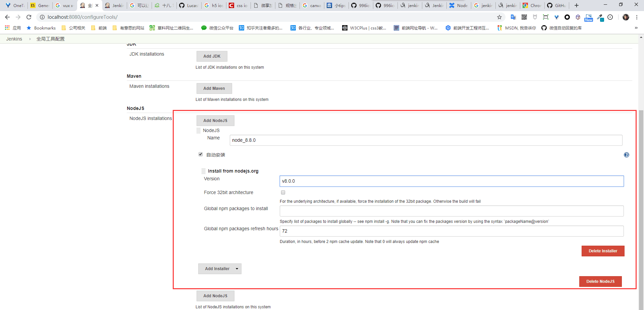Open the Jenkins breadcrumb link
The height and width of the screenshot is (310, 644).
pyautogui.click(x=14, y=39)
